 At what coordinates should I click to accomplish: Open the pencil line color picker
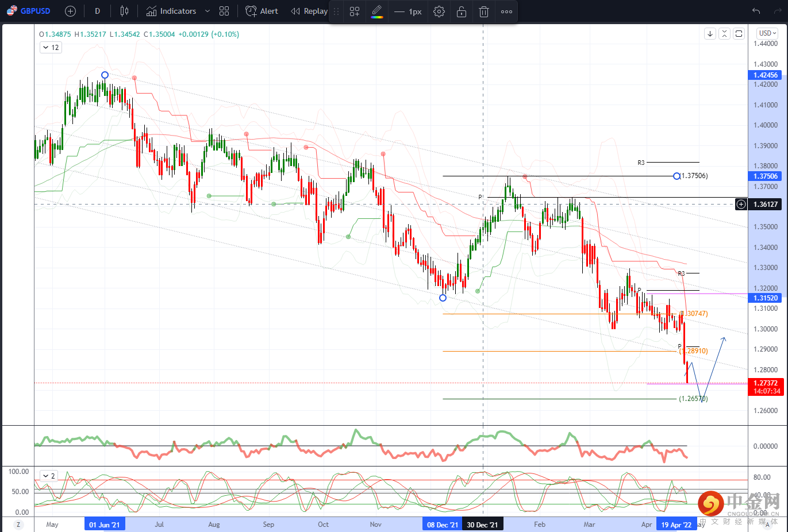[377, 11]
